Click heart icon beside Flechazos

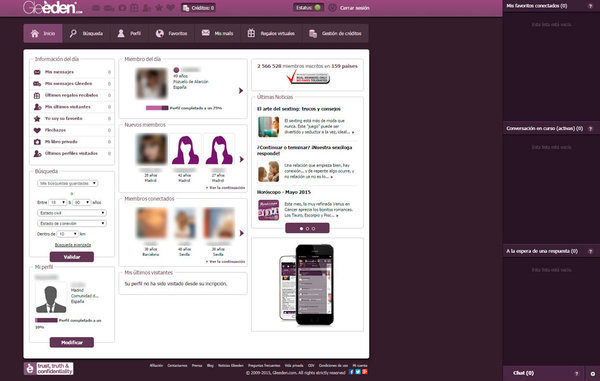37,130
